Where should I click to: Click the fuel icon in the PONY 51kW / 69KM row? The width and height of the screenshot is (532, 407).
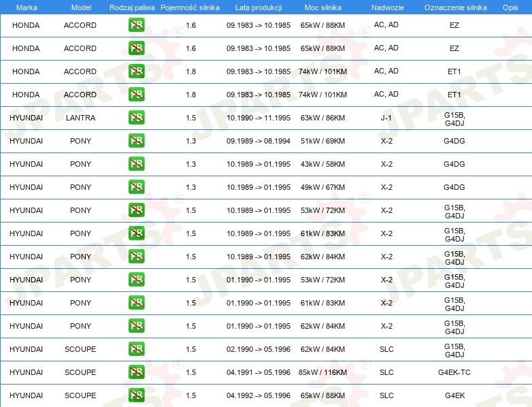tap(136, 140)
